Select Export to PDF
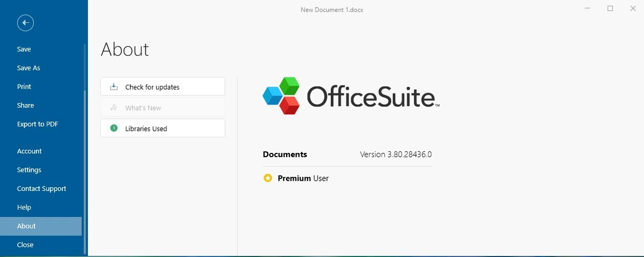This screenshot has height=257, width=644. click(x=41, y=124)
